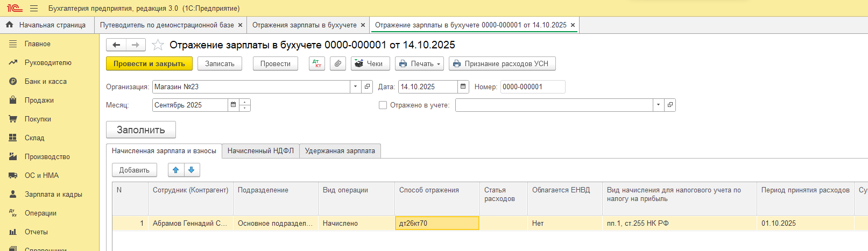Image resolution: width=868 pixels, height=251 pixels.
Task: Move the row down with the blue arrow
Action: pyautogui.click(x=192, y=170)
